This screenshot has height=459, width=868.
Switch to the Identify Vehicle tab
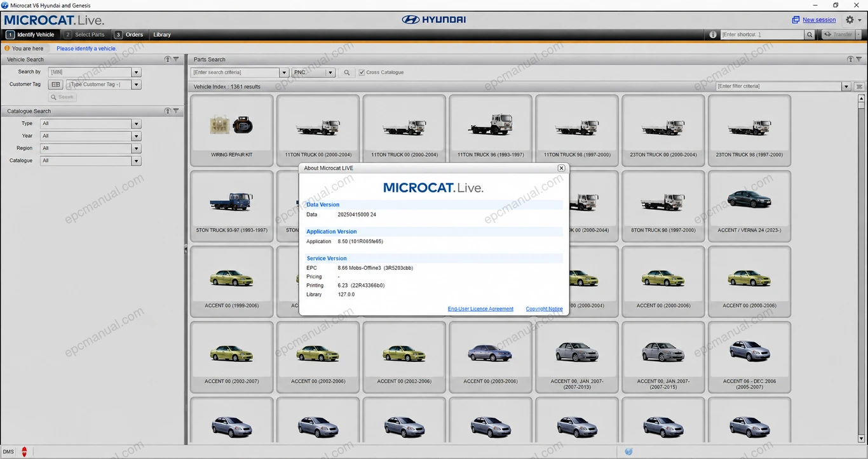click(x=31, y=35)
